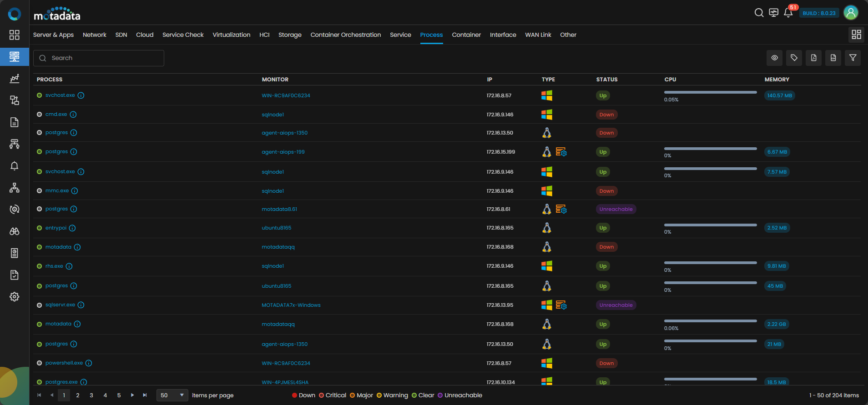Image resolution: width=868 pixels, height=405 pixels.
Task: Click the 2.22 GB memory badge
Action: [x=777, y=324]
